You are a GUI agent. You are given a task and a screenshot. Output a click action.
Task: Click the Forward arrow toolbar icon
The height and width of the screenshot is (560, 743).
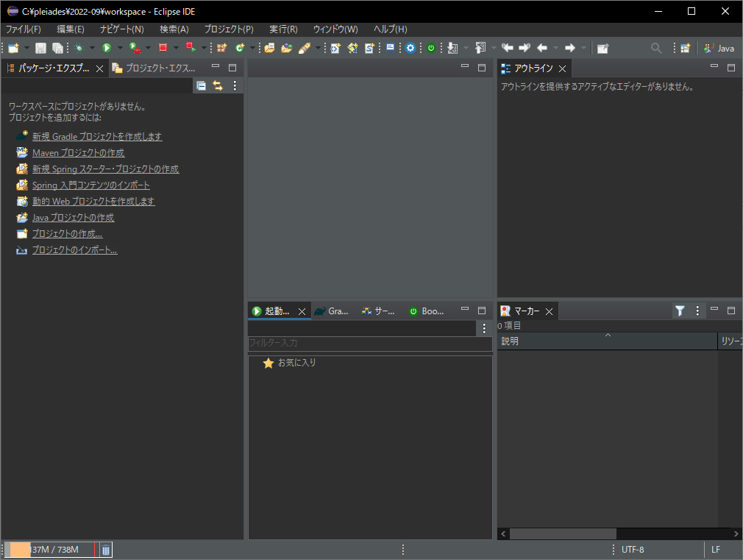(570, 48)
